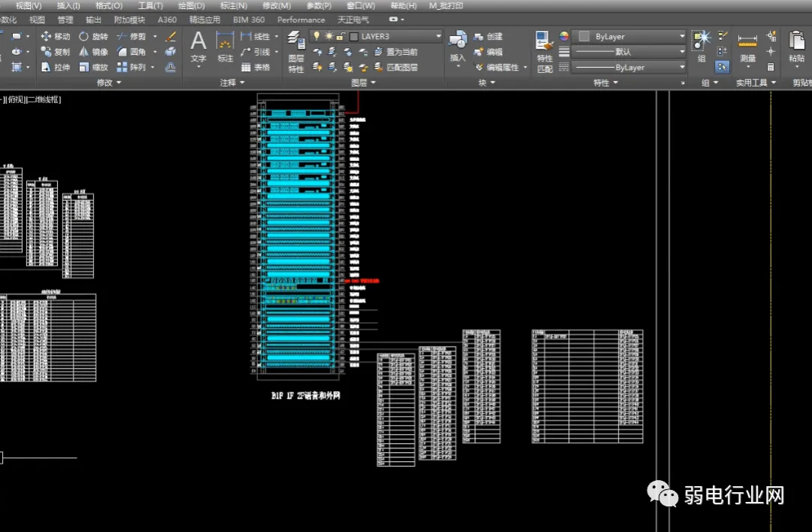
Task: Click the object color wheel icon
Action: 564,36
